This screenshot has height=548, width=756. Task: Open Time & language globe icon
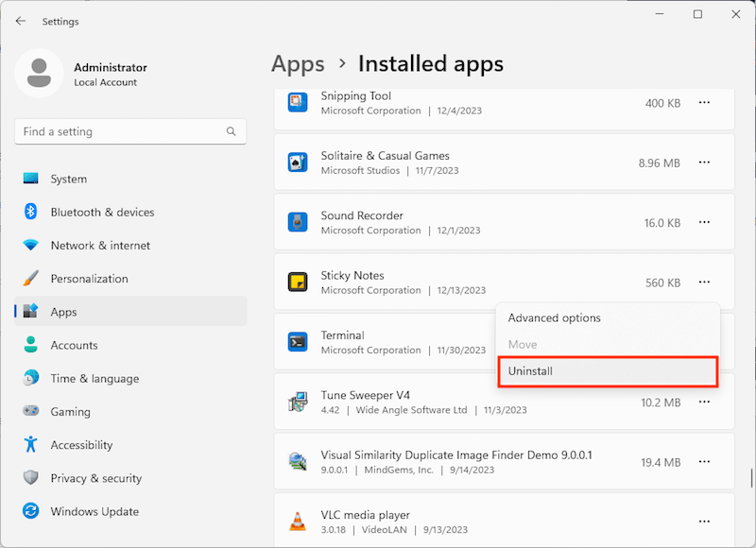(x=31, y=378)
